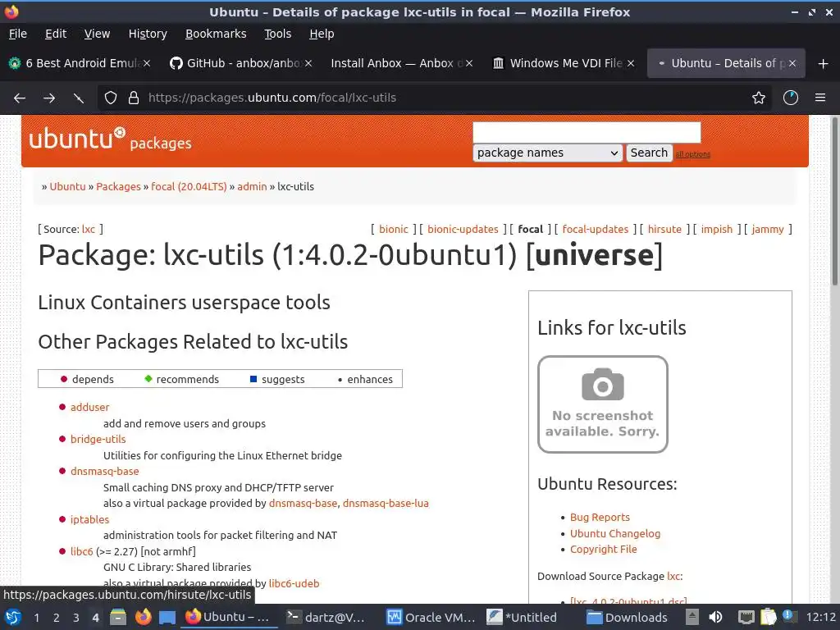Open the libc6-udeb link
840x630 pixels.
294,583
